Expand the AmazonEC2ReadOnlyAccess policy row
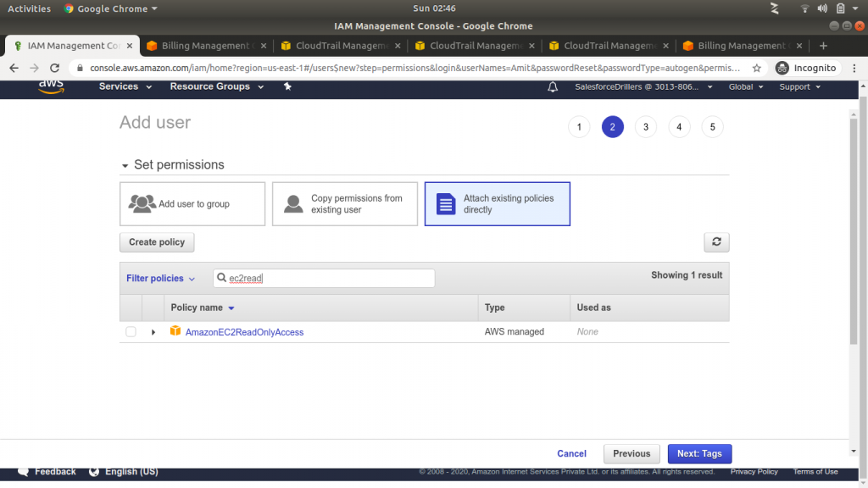The height and width of the screenshot is (488, 868). click(x=153, y=332)
